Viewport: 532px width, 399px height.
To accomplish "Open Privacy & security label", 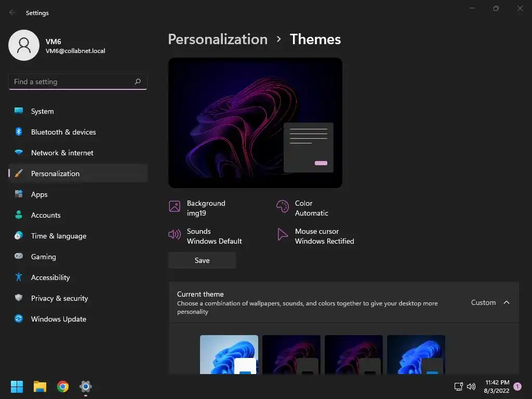I will point(60,298).
